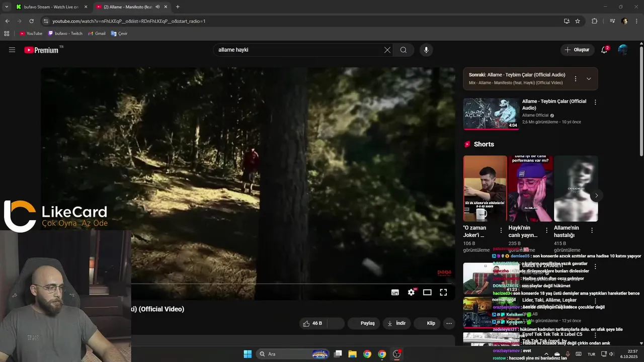Enter fullscreen in the video player
This screenshot has height=362, width=644.
443,292
